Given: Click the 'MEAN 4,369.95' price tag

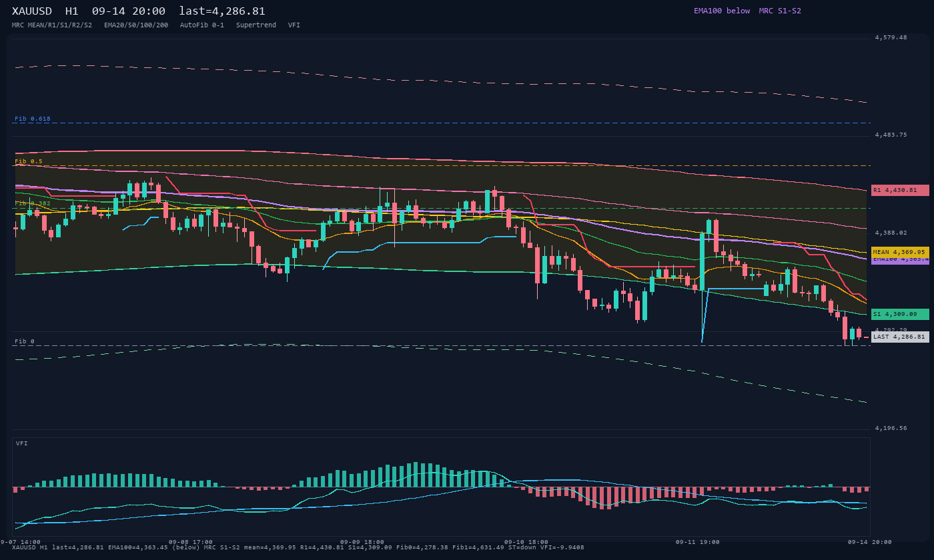Looking at the screenshot, I should (900, 252).
